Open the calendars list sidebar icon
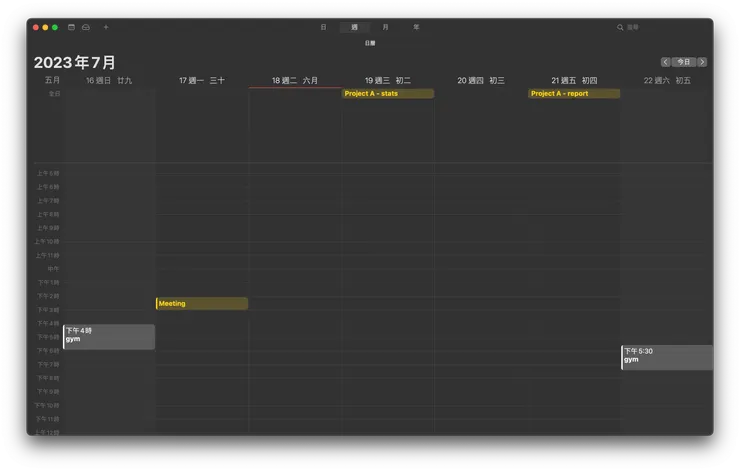The width and height of the screenshot is (740, 471). 71,27
